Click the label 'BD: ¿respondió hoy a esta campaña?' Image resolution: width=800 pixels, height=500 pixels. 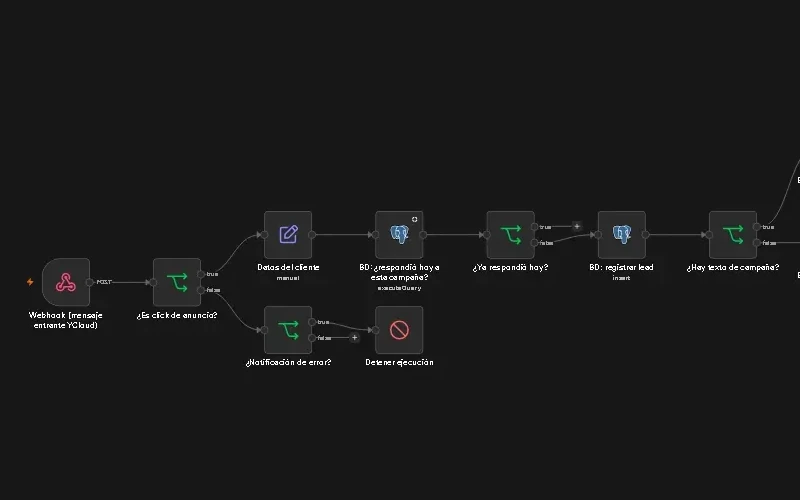[399, 272]
